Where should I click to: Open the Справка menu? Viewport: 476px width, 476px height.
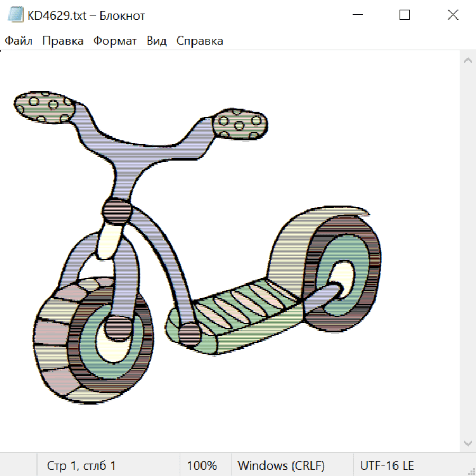tap(199, 41)
